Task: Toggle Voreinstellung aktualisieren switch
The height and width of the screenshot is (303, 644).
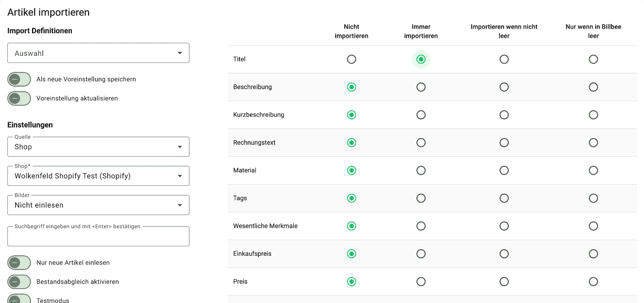Action: 19,99
